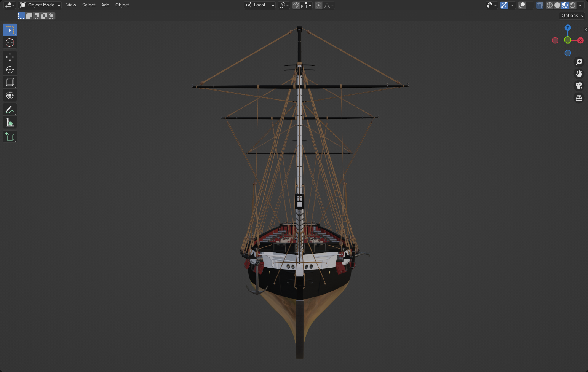Select the Annotate tool
The height and width of the screenshot is (372, 588).
click(x=10, y=110)
